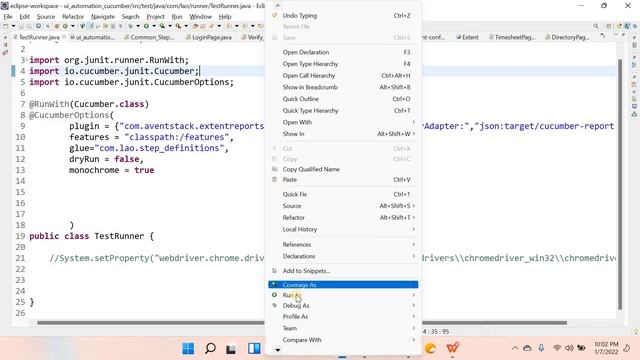The height and width of the screenshot is (360, 640).
Task: Click the green Run As icon in context menu
Action: point(274,295)
